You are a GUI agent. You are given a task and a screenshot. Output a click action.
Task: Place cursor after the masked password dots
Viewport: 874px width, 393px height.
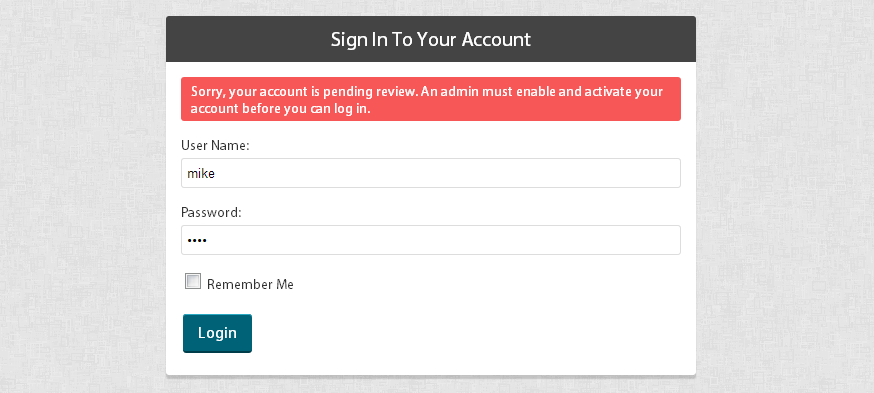pyautogui.click(x=207, y=240)
